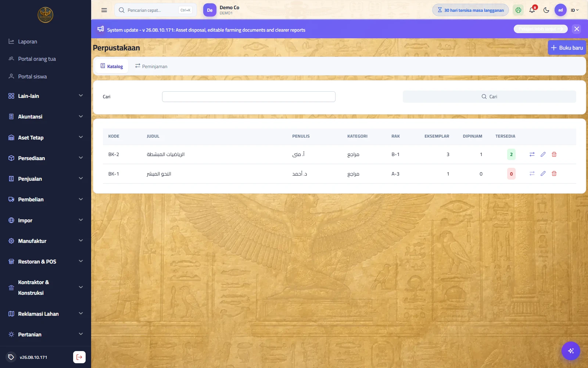The height and width of the screenshot is (368, 588).
Task: Click the TERSEDIA column header
Action: tap(505, 136)
